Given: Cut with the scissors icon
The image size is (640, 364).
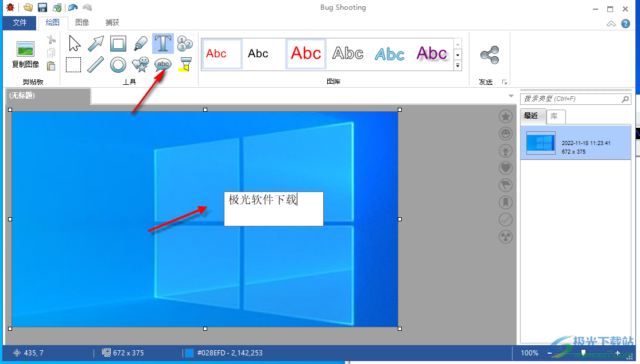Looking at the screenshot, I should pyautogui.click(x=51, y=40).
